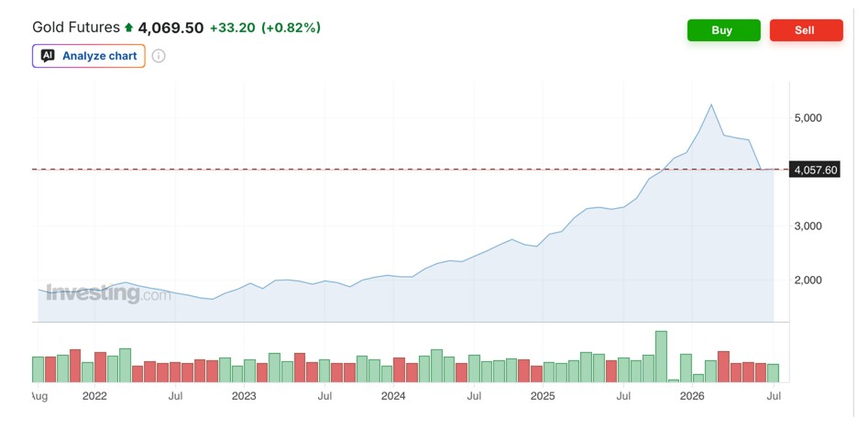The width and height of the screenshot is (868, 429).
Task: Click the 2026 price peak on chart
Action: click(x=711, y=104)
